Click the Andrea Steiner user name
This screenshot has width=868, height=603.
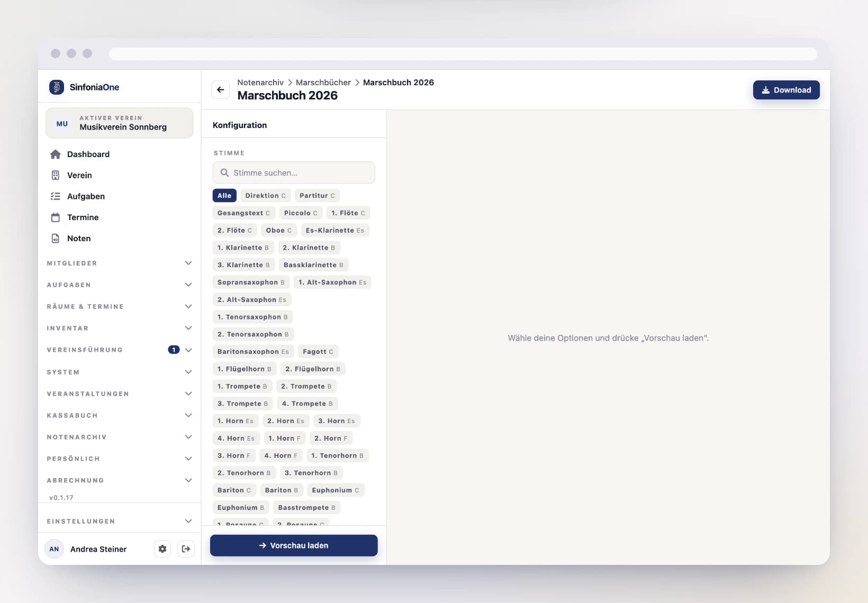point(98,549)
